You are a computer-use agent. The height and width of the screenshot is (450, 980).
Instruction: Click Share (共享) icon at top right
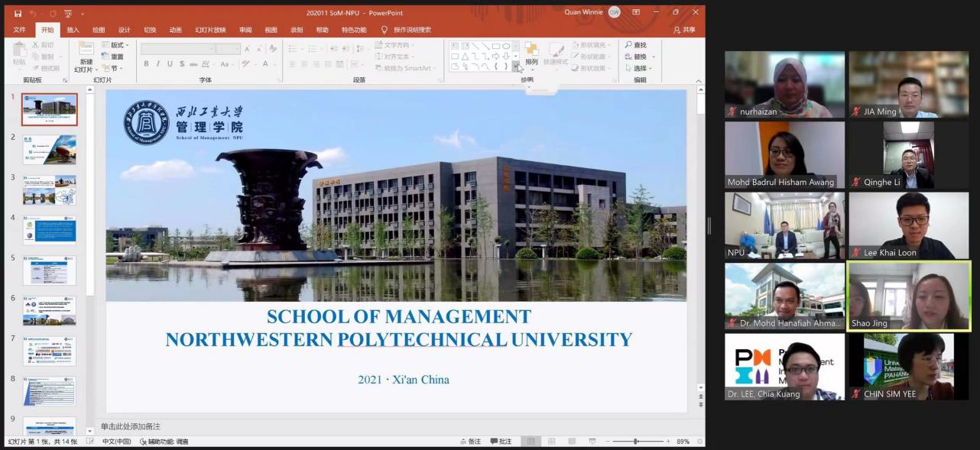684,30
